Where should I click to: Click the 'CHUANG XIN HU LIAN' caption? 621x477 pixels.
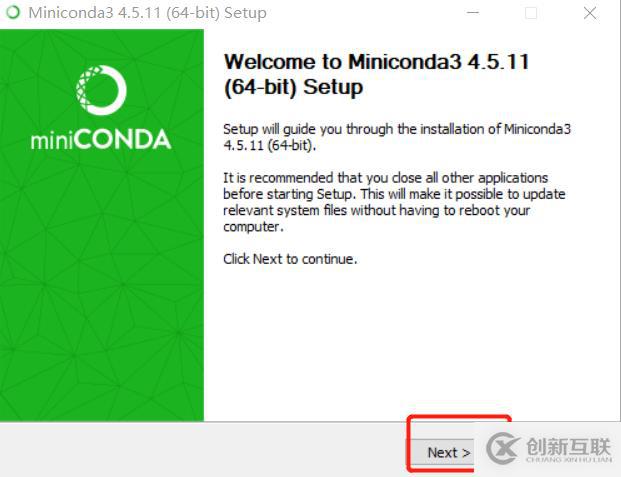click(567, 460)
